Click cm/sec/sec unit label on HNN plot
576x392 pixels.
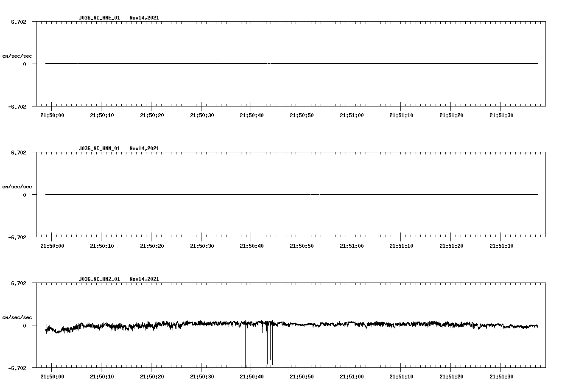[17, 187]
